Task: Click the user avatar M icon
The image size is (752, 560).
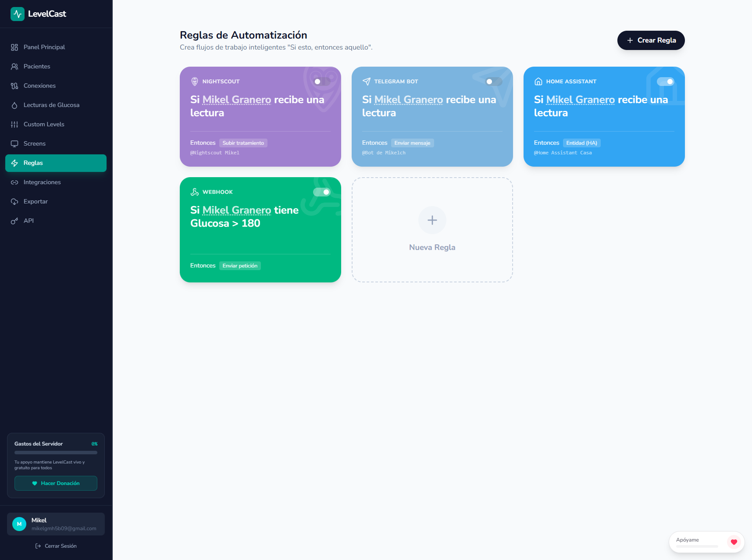Action: (19, 524)
